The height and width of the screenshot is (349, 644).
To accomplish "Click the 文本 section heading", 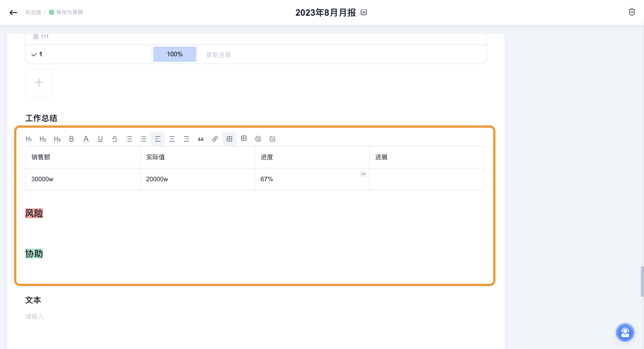I will click(x=33, y=300).
